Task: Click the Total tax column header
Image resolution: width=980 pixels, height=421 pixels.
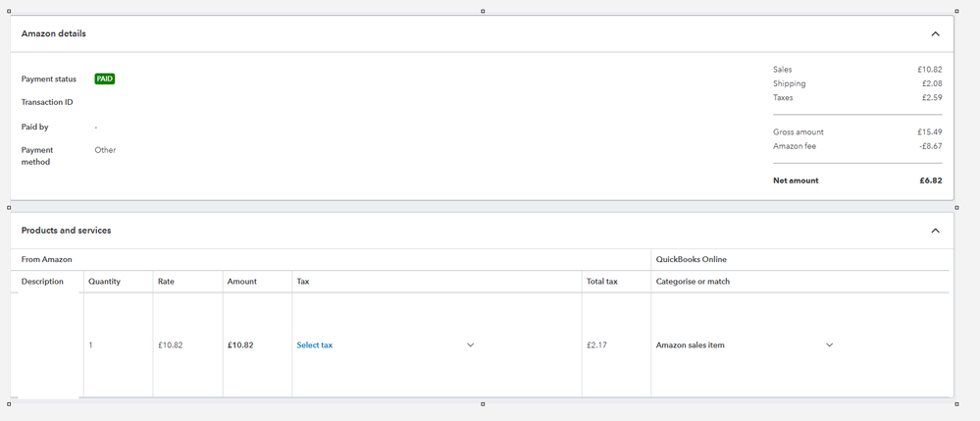Action: tap(602, 282)
